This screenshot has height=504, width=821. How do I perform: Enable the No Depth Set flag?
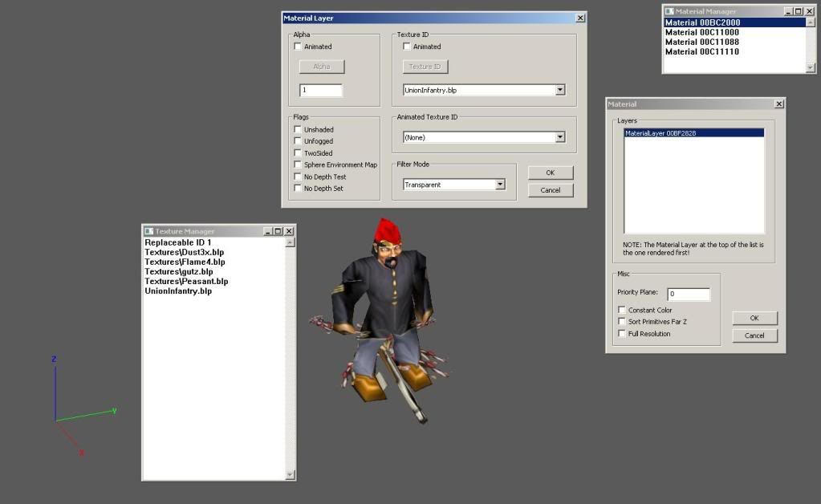click(298, 188)
